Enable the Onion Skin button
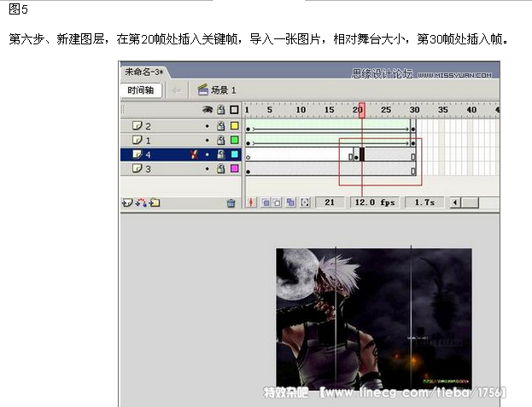 tap(266, 203)
